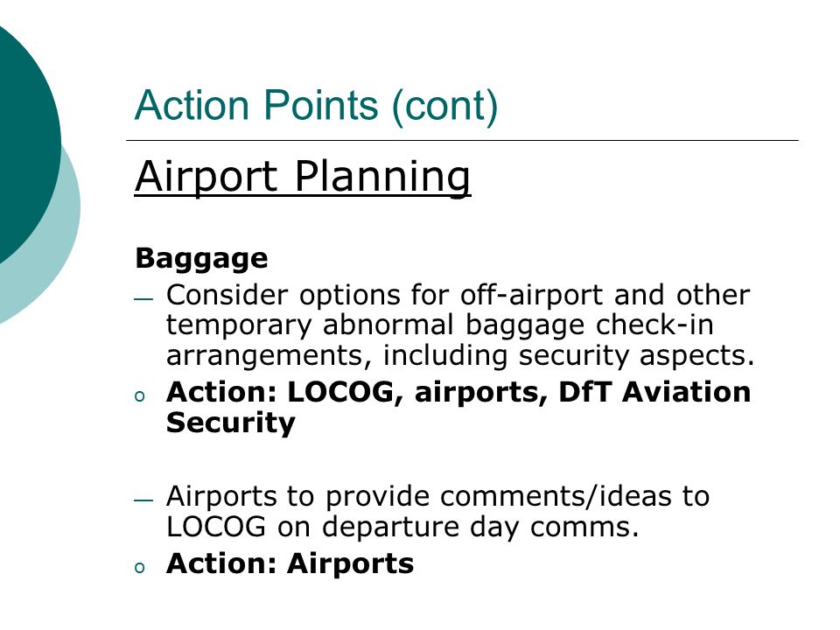Click the dash bullet before Consider options

coord(143,299)
